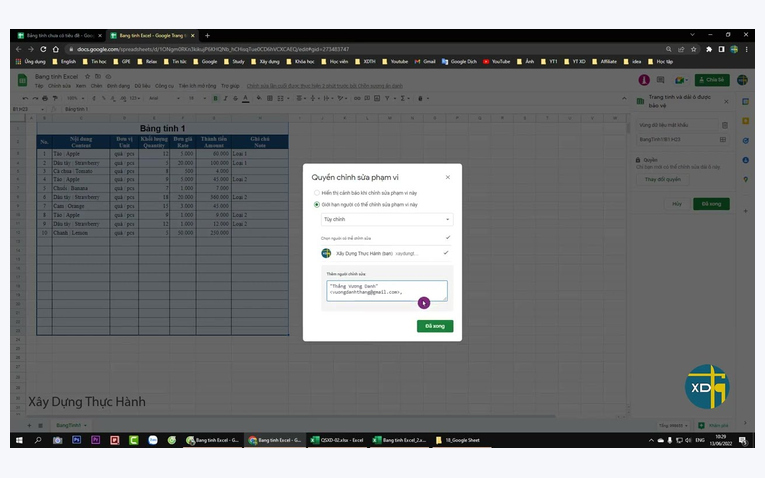The width and height of the screenshot is (765, 478).
Task: Close the Quyền chỉnh sửa phạm vi dialog
Action: click(x=447, y=177)
